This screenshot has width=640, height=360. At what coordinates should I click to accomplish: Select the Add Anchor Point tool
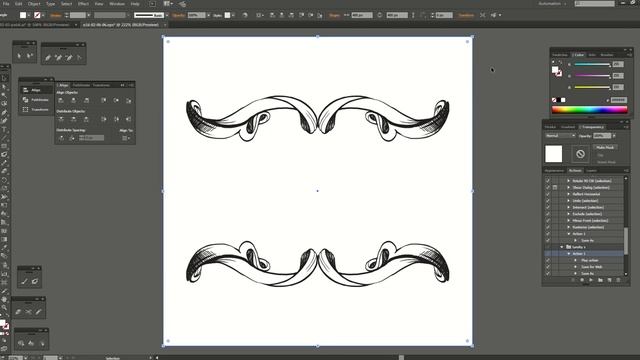58,58
